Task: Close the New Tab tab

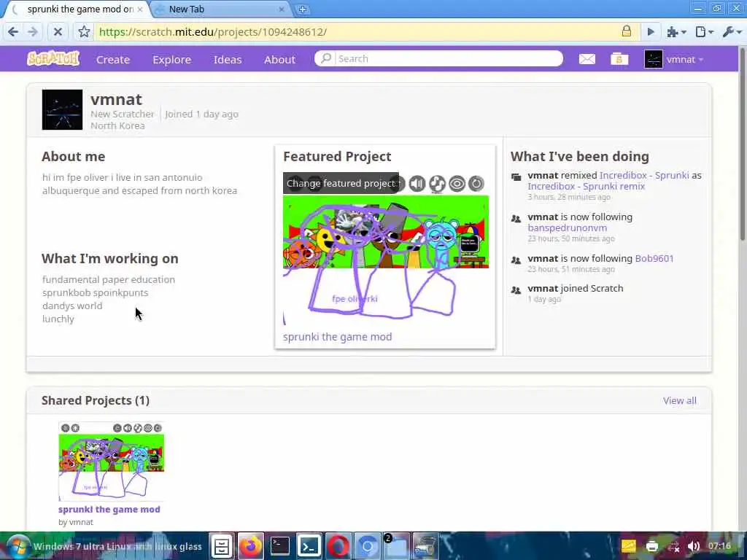Action: (x=282, y=9)
